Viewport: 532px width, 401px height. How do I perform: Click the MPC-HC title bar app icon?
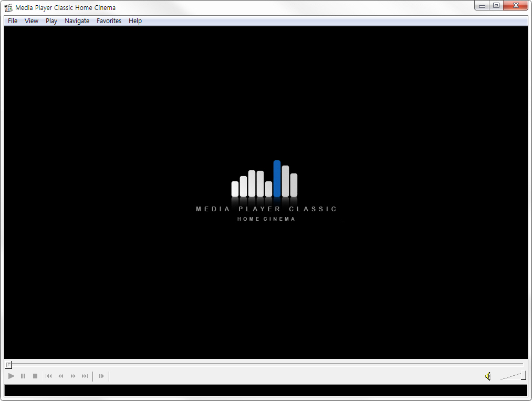[x=8, y=7]
